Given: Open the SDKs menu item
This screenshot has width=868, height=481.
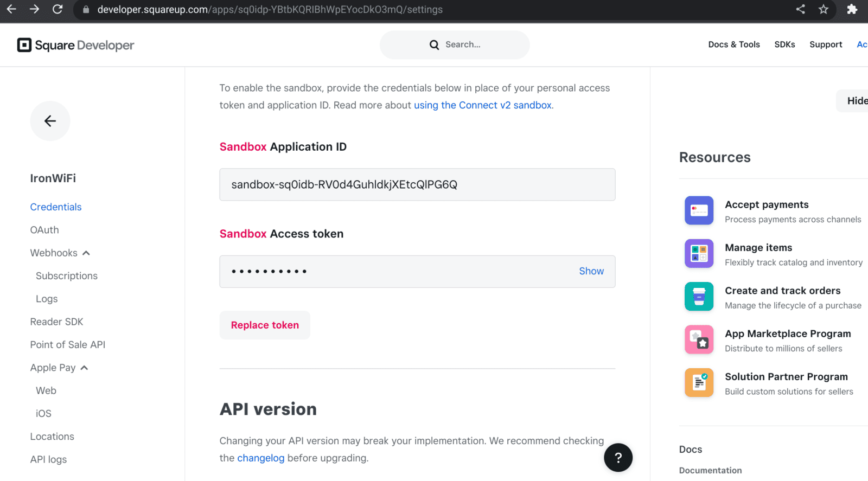Looking at the screenshot, I should pos(784,44).
